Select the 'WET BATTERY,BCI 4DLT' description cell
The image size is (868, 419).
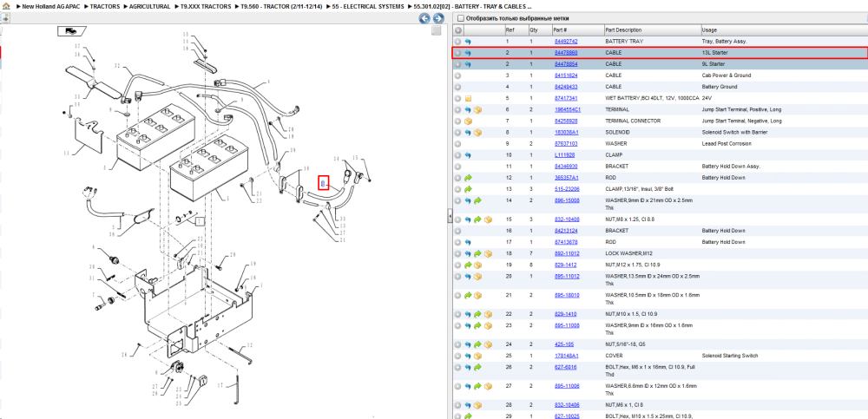tap(652, 98)
